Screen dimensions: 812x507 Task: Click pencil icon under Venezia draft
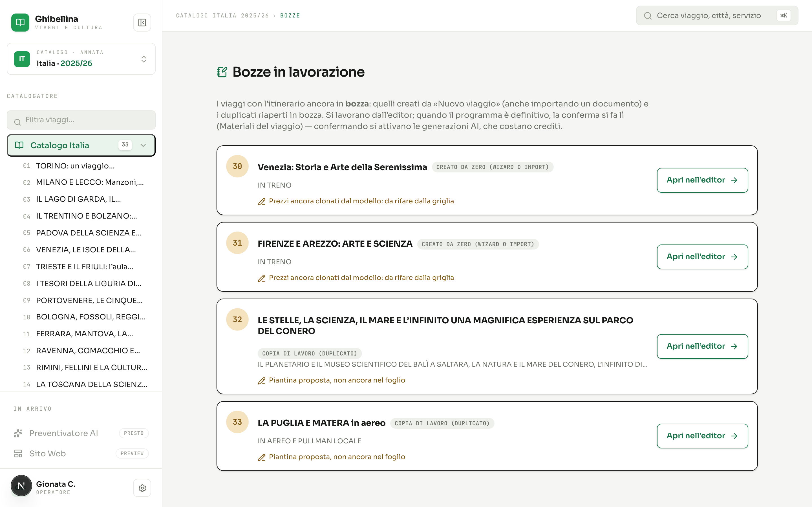[x=262, y=201]
